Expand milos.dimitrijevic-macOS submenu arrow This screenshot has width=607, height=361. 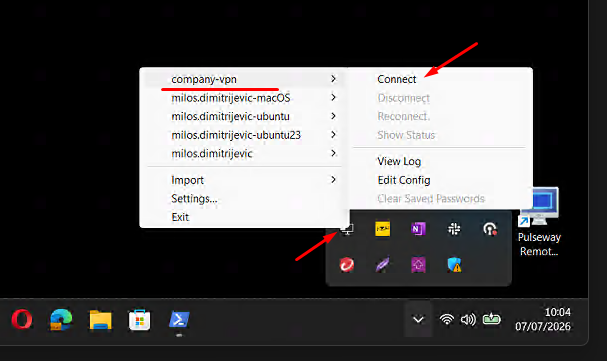click(333, 98)
